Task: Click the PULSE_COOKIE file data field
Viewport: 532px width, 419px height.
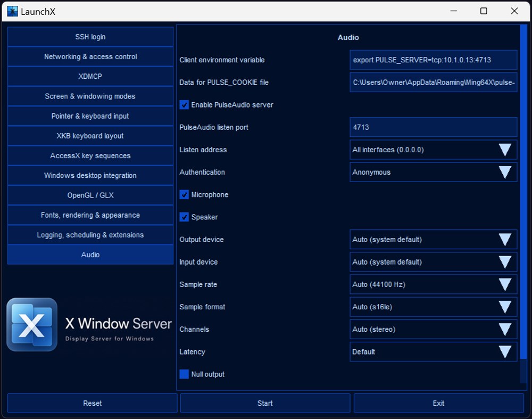Action: (x=433, y=82)
